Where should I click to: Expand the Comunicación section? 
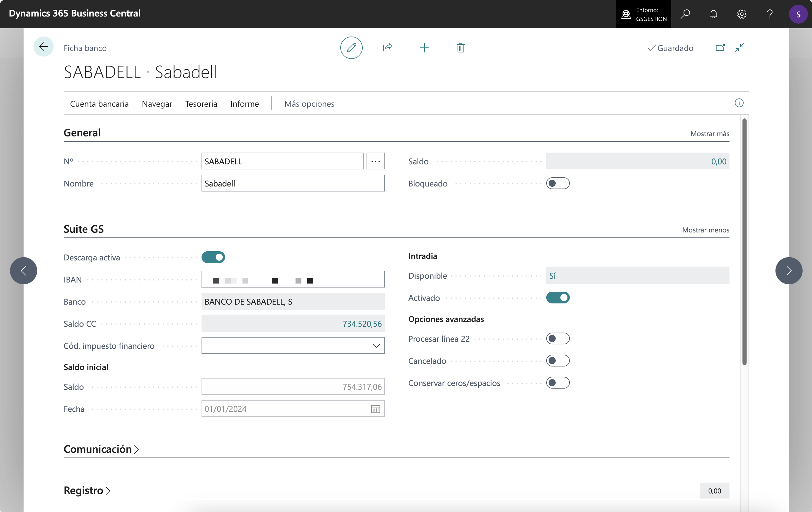point(101,449)
